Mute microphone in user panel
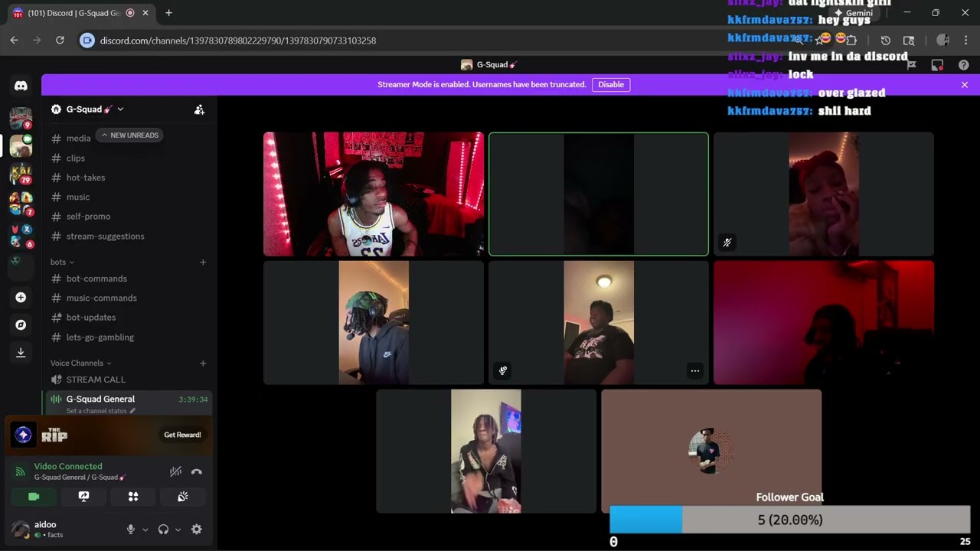 click(x=130, y=529)
